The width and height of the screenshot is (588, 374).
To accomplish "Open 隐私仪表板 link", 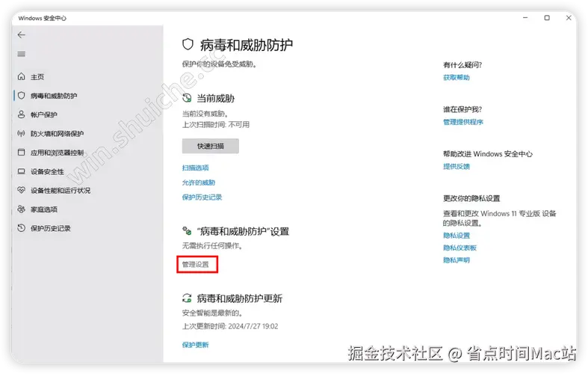I will coord(459,248).
